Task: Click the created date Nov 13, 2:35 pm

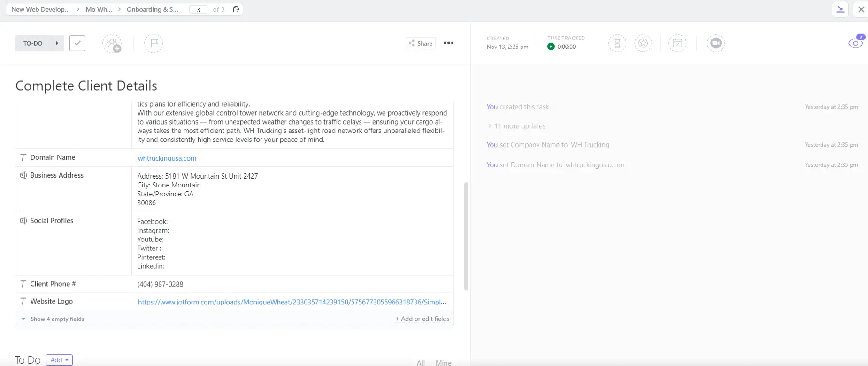Action: pos(507,47)
